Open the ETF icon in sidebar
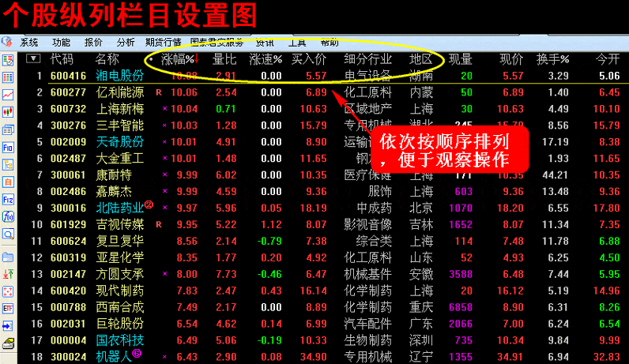 coord(8,308)
